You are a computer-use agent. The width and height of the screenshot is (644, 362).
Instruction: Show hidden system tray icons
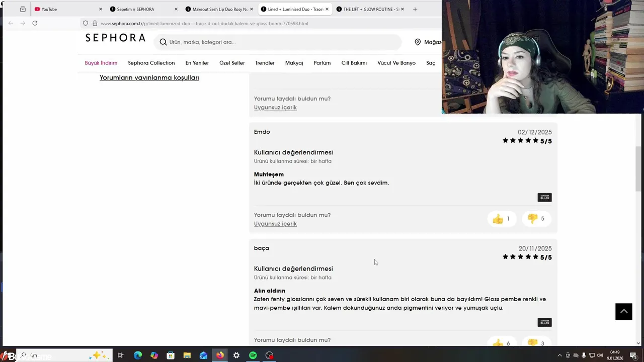click(560, 355)
